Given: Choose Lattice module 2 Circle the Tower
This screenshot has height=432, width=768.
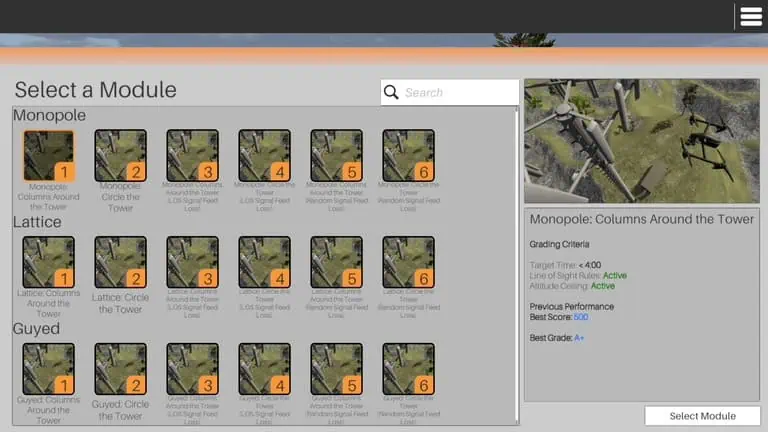Looking at the screenshot, I should pos(120,263).
